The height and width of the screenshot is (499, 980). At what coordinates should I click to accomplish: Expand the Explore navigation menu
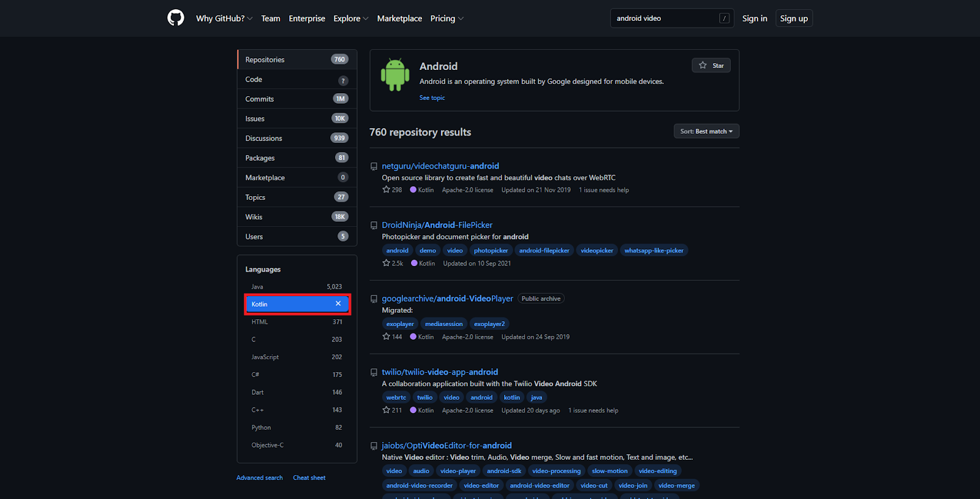coord(350,18)
